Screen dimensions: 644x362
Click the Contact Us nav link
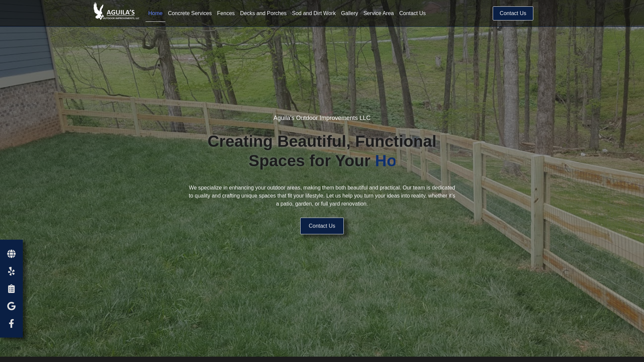(412, 13)
